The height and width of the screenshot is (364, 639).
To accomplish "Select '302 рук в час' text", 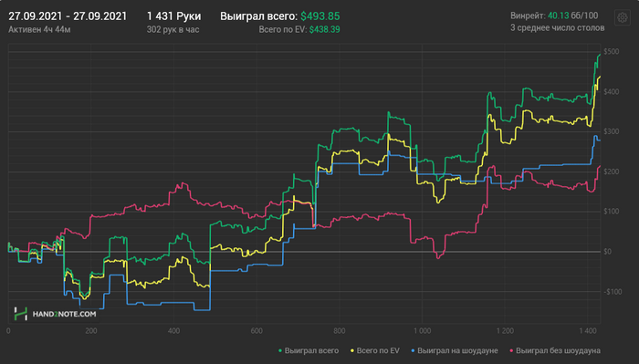I will coord(173,30).
